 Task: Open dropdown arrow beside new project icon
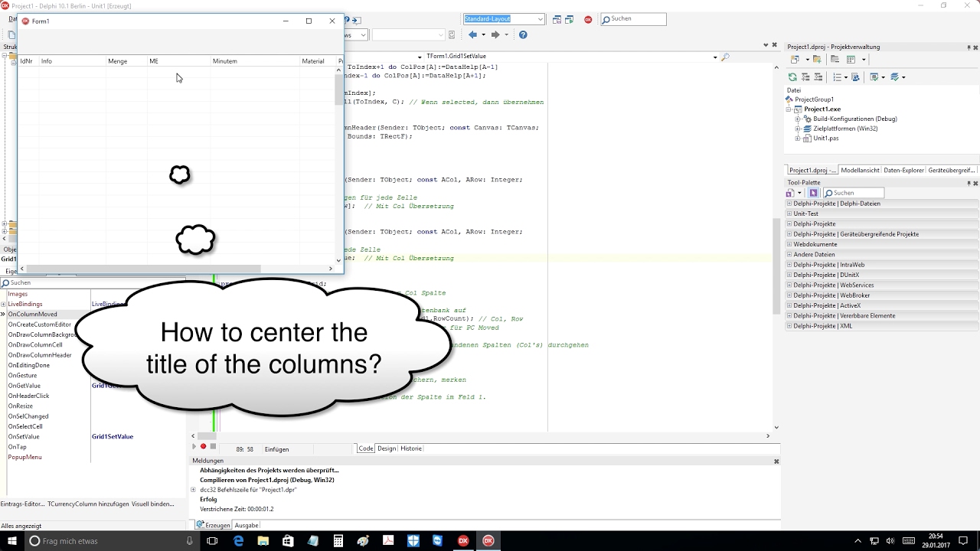click(806, 59)
